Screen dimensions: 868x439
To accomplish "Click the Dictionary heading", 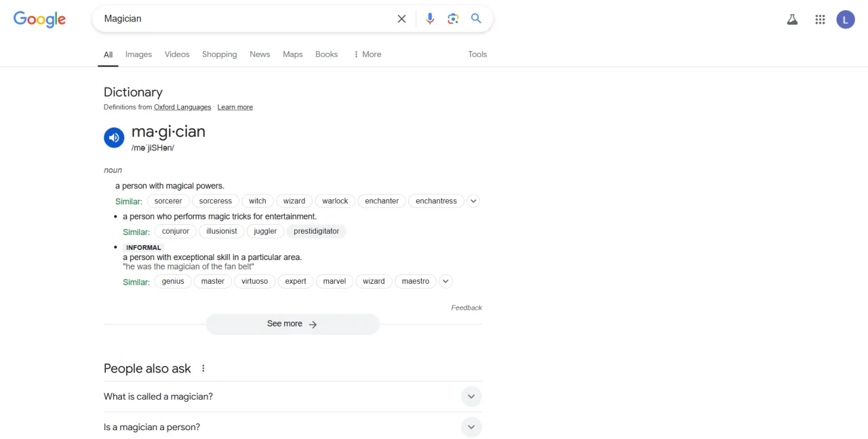I will (133, 92).
